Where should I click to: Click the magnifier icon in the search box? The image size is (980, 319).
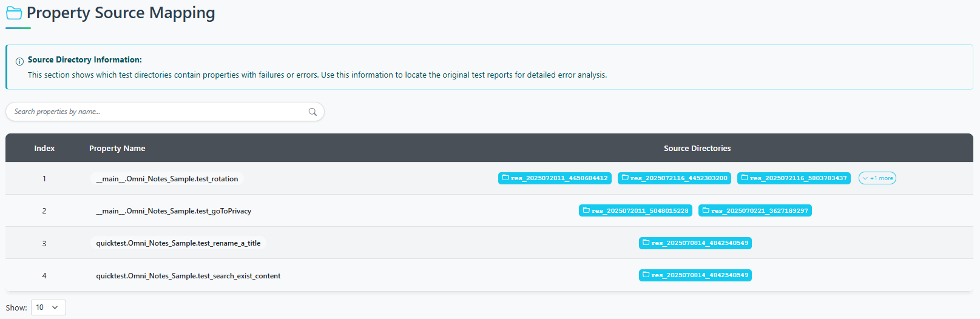[313, 112]
